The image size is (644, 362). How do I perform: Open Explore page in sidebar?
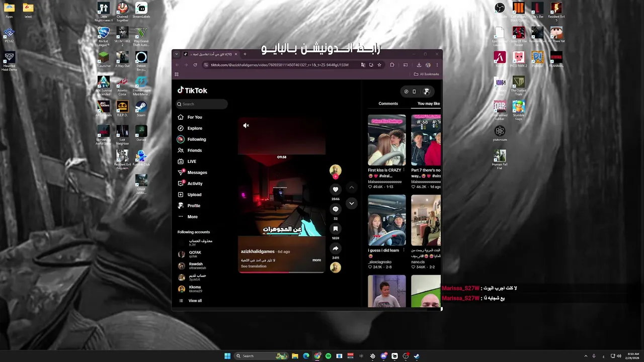(x=195, y=128)
